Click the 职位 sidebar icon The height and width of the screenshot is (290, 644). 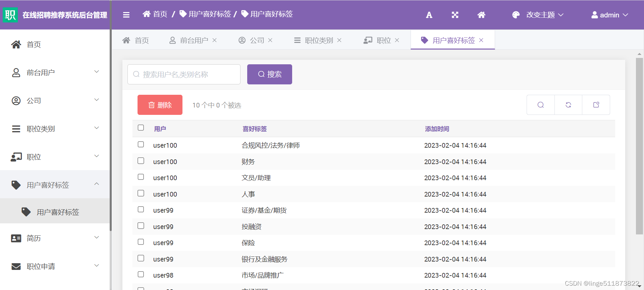tap(16, 157)
